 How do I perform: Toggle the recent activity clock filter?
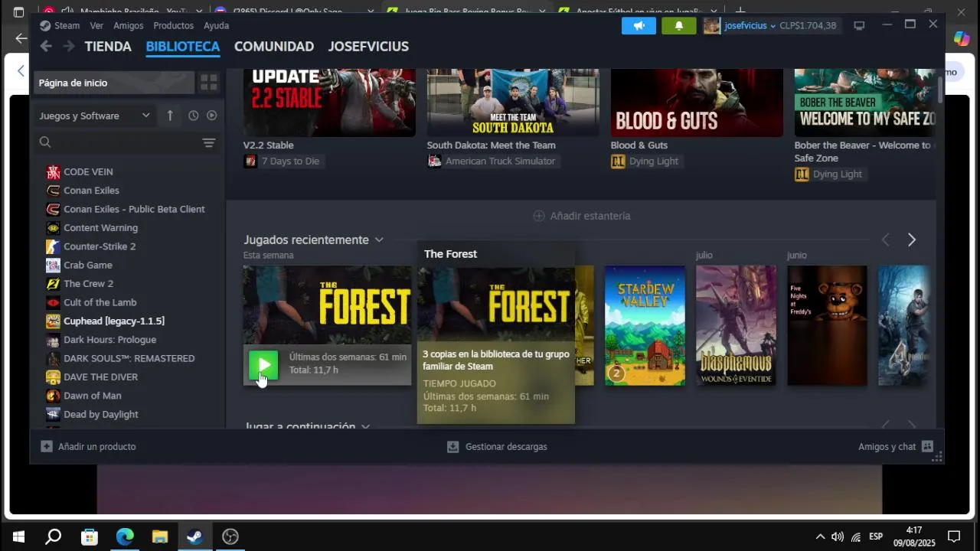tap(193, 116)
